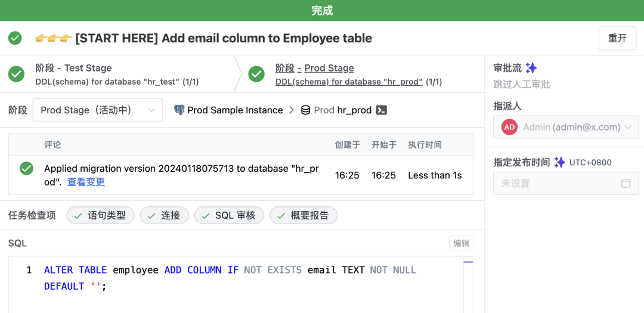Click the 评论 column header
This screenshot has height=313, width=644.
[x=52, y=145]
